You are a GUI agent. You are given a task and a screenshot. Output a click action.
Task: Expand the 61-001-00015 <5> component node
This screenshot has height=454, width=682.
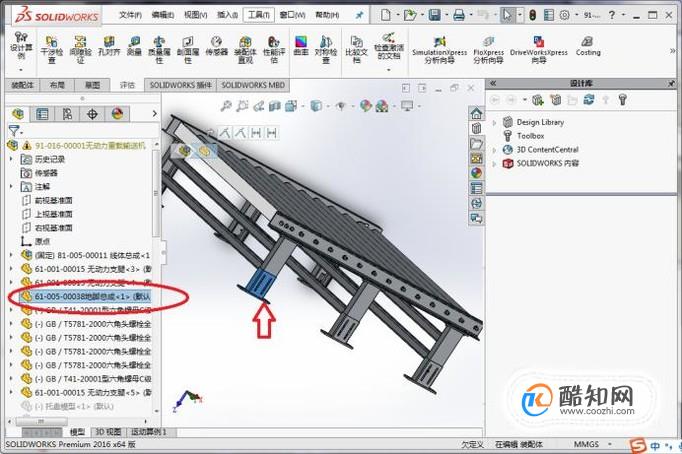click(11, 392)
